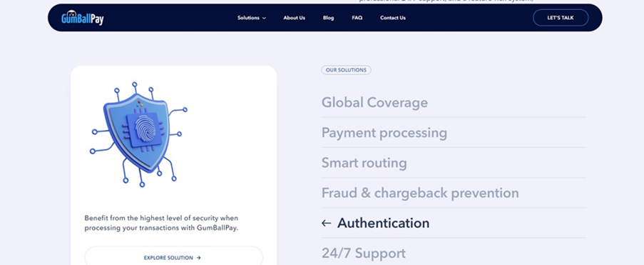Viewport: 644px width, 265px height.
Task: Go to the Blog page
Action: click(328, 18)
